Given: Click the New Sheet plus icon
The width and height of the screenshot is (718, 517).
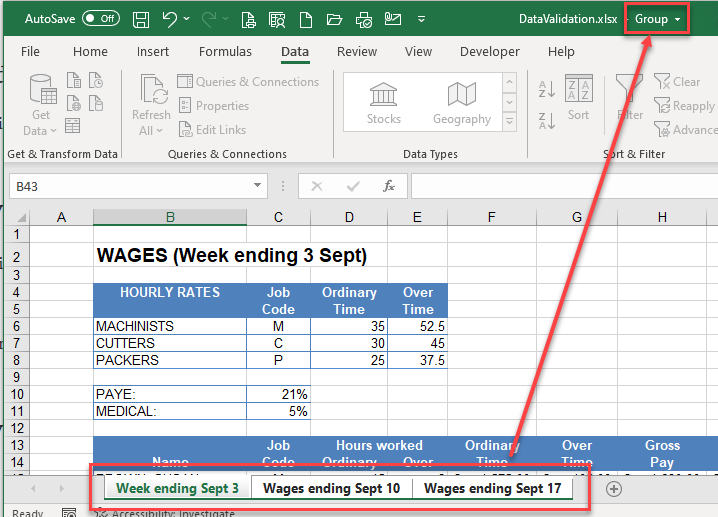Looking at the screenshot, I should point(614,489).
